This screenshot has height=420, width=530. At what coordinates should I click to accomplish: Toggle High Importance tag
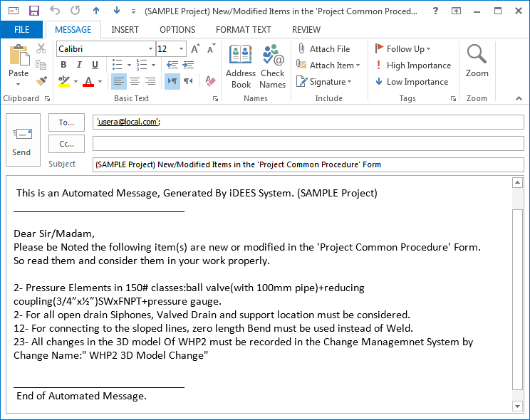tap(413, 65)
